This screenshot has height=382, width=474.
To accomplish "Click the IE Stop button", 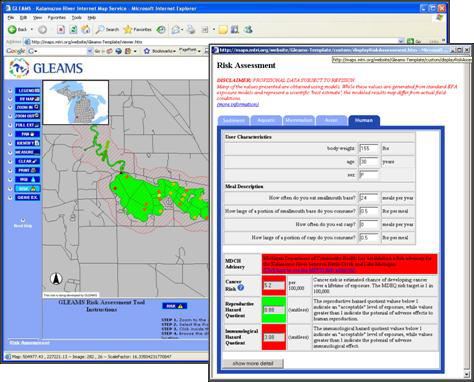I will tap(61, 30).
